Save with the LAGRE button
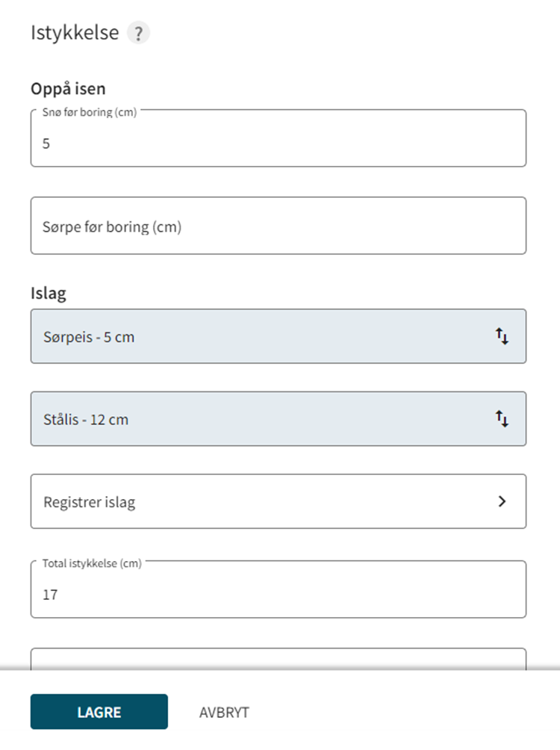Viewport: 560px width, 750px height. click(x=99, y=712)
